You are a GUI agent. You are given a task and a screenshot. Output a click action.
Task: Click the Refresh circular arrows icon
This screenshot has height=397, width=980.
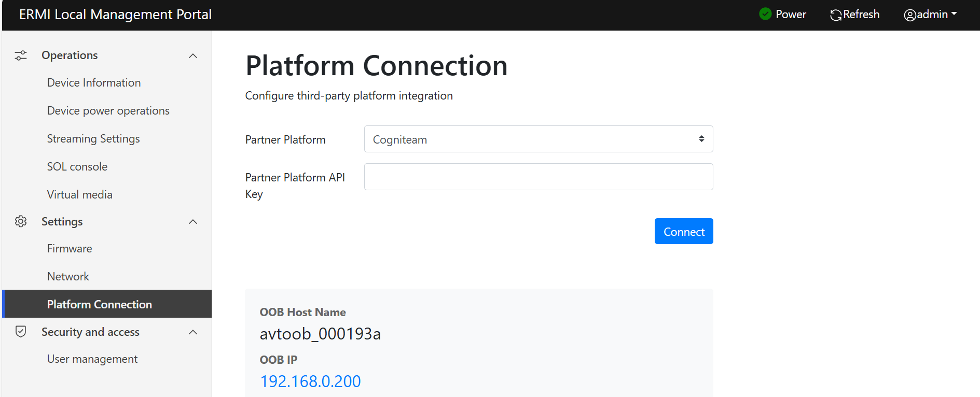(x=835, y=15)
